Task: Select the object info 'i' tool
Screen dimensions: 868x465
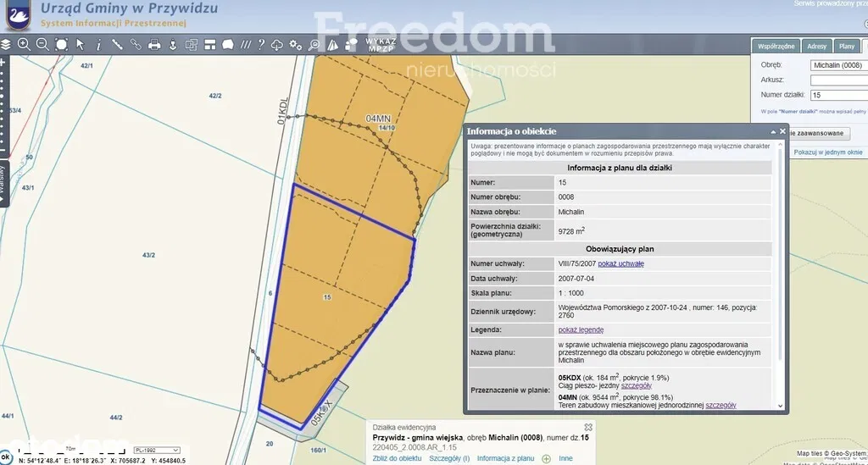Action: coord(98,44)
